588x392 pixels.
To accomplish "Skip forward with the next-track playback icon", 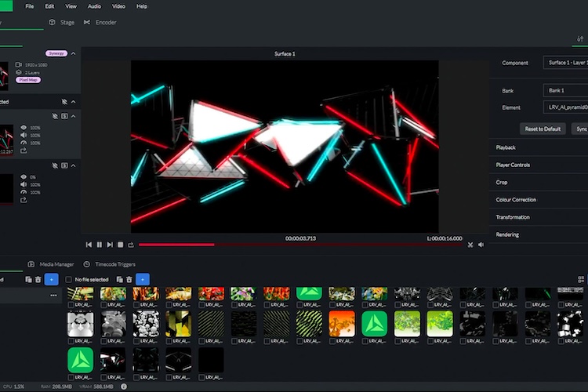I will tap(110, 245).
